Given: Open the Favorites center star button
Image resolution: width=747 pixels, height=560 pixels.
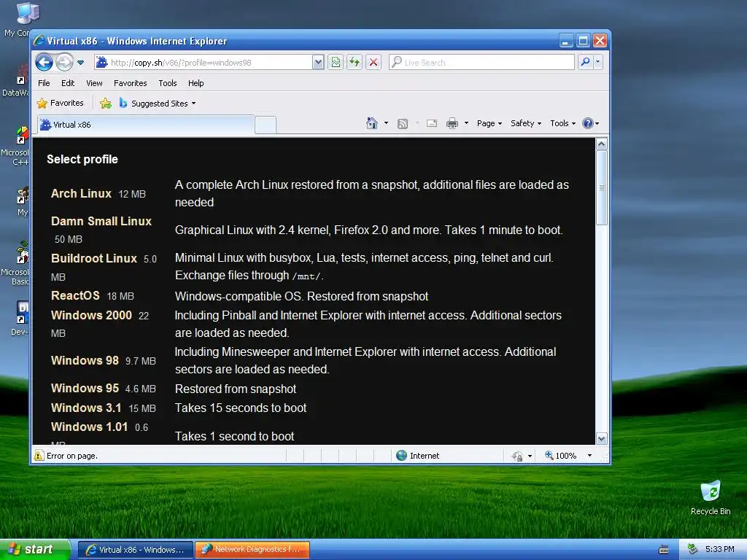Looking at the screenshot, I should point(61,103).
